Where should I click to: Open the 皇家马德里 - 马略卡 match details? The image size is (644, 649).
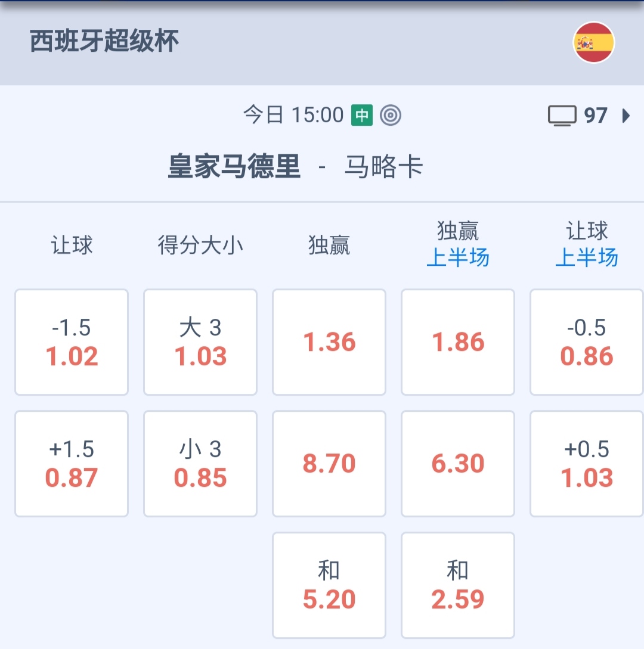(x=295, y=167)
